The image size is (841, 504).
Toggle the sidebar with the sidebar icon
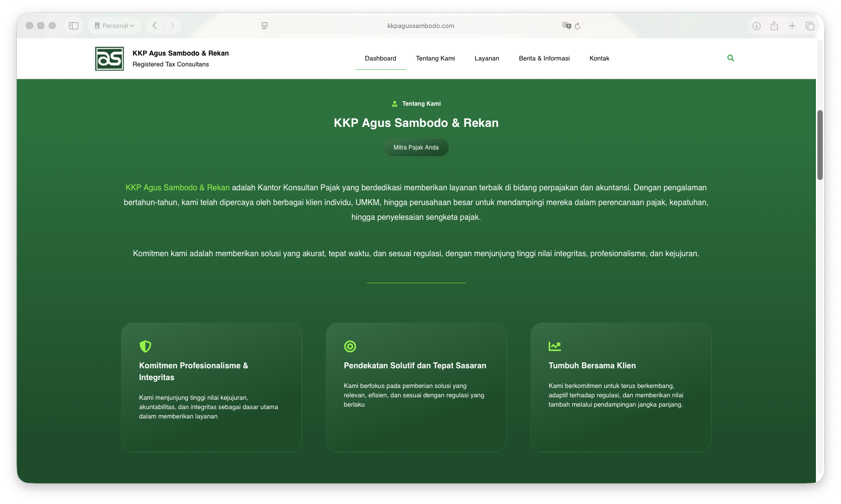(74, 26)
